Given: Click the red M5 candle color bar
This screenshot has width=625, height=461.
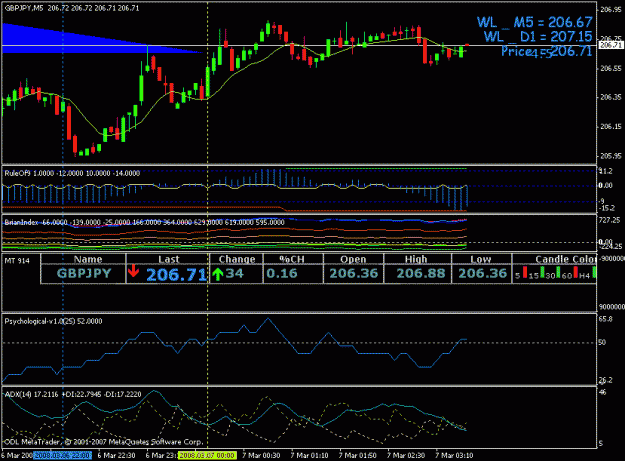Looking at the screenshot, I should coord(525,273).
